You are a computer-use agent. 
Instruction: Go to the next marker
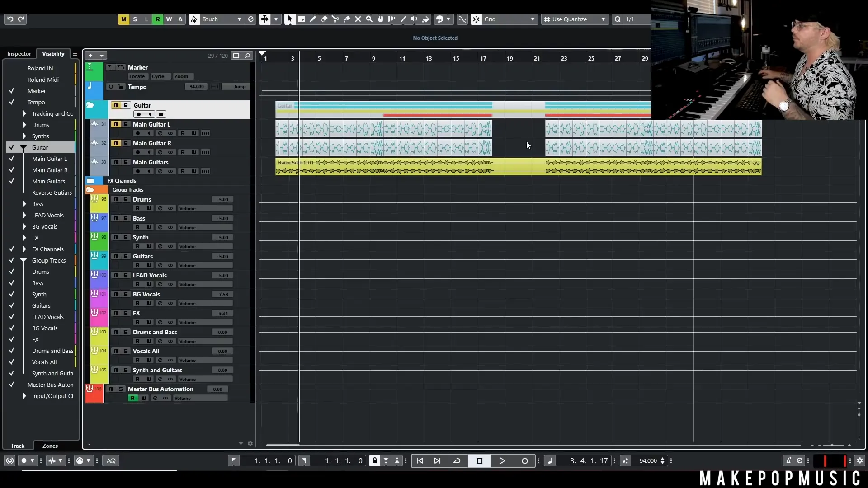[x=437, y=460]
